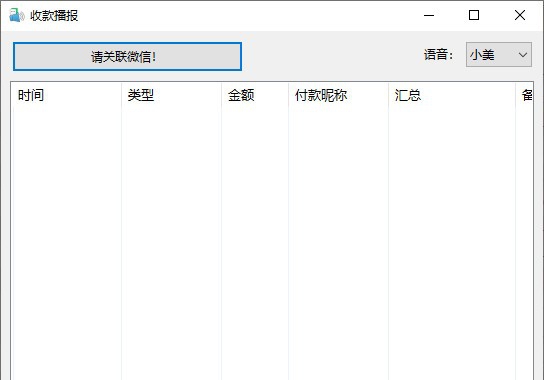This screenshot has height=380, width=544.
Task: Select the 金额 column header
Action: [x=255, y=95]
